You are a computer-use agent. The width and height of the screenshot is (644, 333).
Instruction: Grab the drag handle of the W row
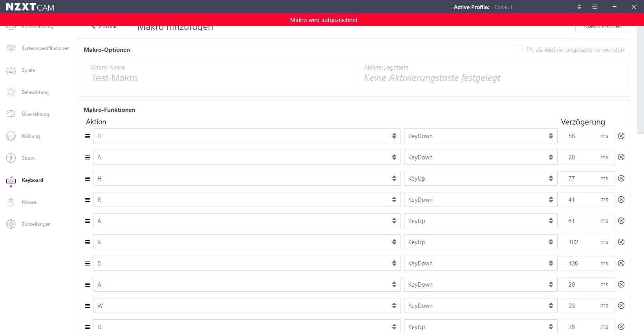(x=88, y=306)
